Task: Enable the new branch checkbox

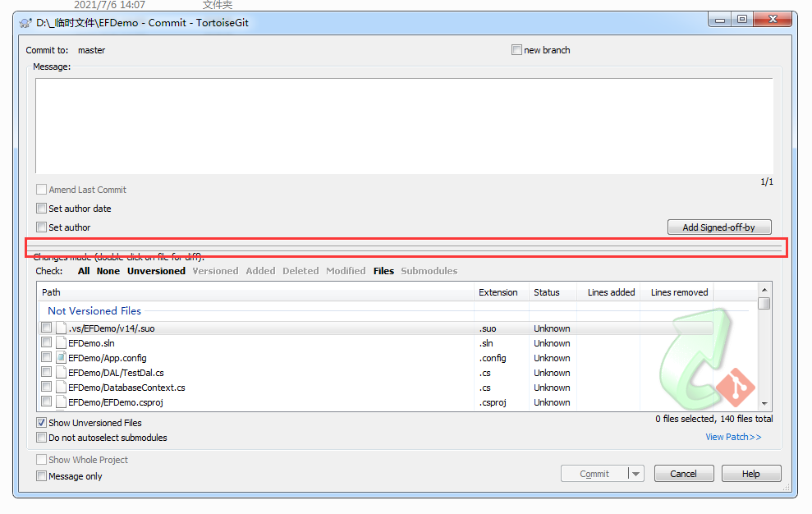Action: pyautogui.click(x=516, y=50)
